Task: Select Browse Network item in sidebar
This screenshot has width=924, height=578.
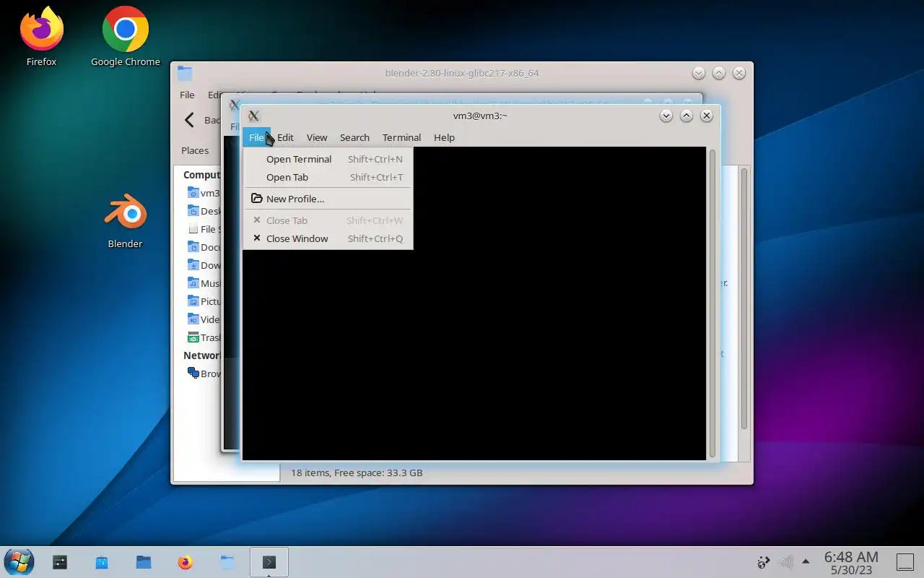Action: (x=203, y=374)
